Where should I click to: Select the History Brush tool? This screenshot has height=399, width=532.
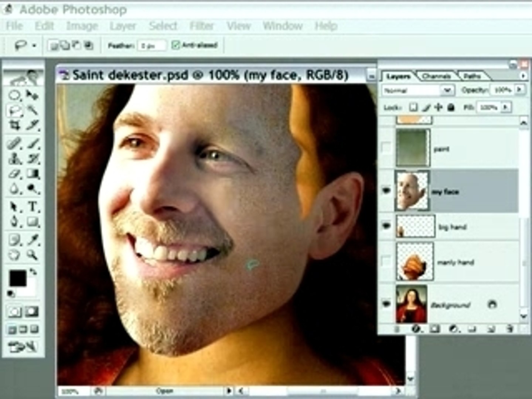coord(33,158)
